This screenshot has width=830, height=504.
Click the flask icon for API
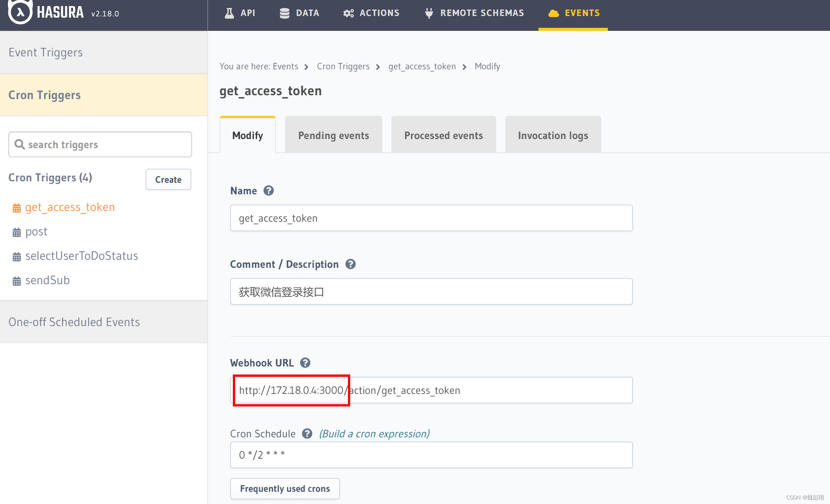229,13
